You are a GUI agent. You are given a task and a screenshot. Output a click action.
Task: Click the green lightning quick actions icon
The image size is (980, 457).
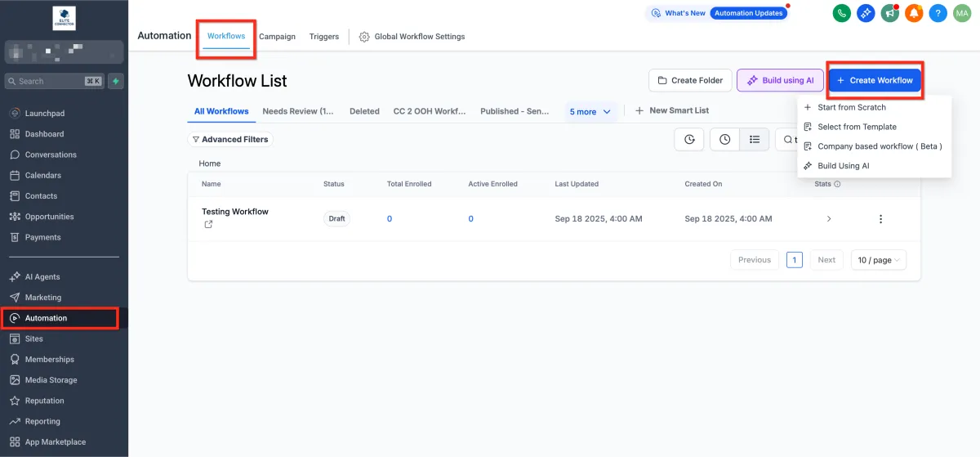click(x=117, y=81)
